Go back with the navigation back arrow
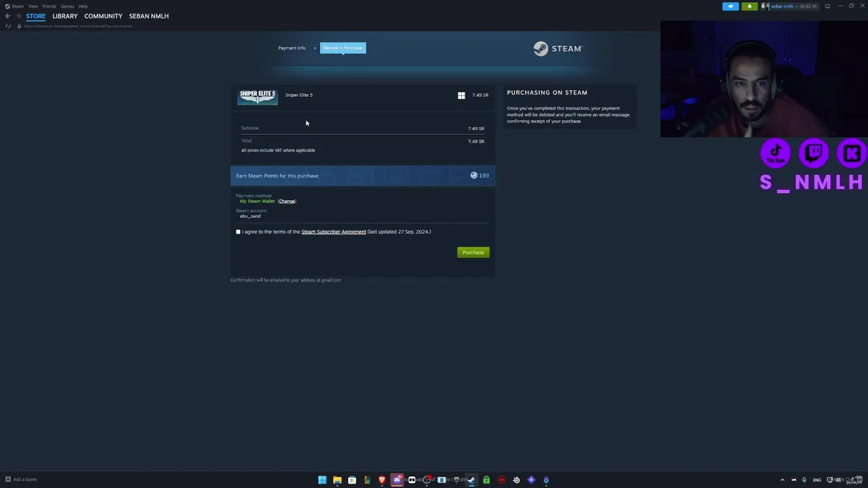The height and width of the screenshot is (488, 868). pyautogui.click(x=7, y=16)
